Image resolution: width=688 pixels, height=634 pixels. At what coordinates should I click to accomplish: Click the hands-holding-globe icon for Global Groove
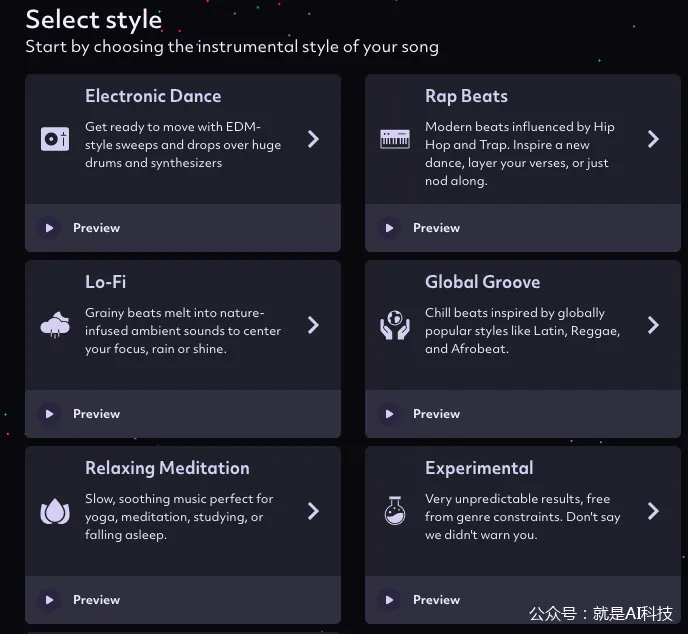395,325
